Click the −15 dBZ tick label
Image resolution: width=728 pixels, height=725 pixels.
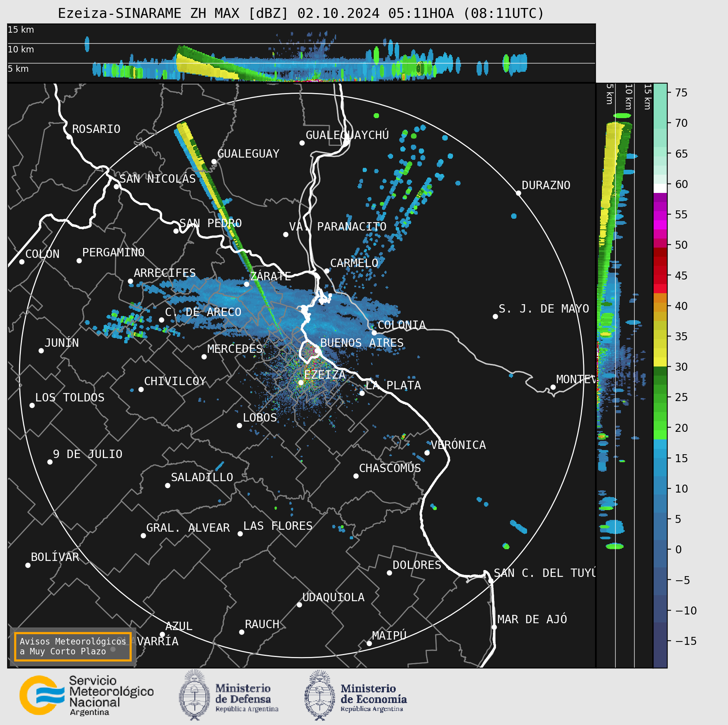686,641
